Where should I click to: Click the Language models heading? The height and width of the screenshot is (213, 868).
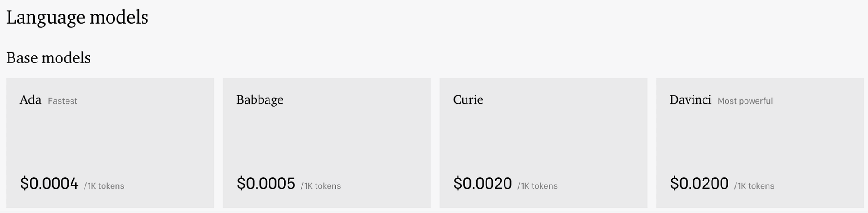[x=77, y=18]
